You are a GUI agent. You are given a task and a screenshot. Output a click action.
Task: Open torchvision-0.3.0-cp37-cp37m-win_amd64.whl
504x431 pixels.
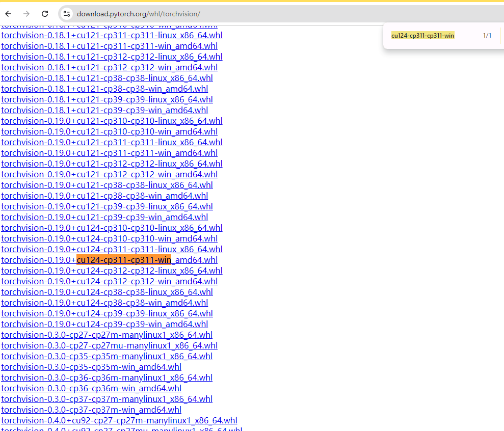pyautogui.click(x=91, y=410)
